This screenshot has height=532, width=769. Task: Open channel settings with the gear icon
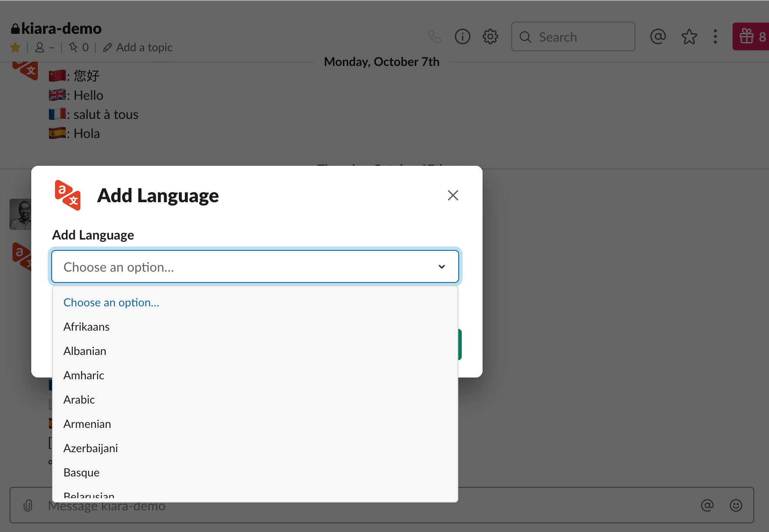tap(490, 36)
